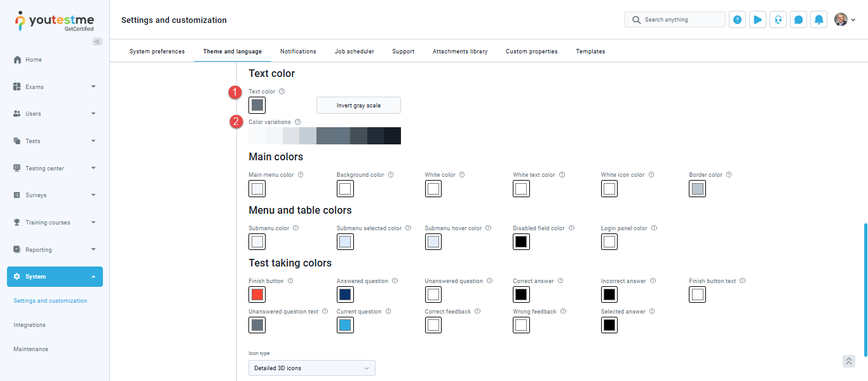Screen dimensions: 868x381
Task: Open the notifications bell icon
Action: click(x=819, y=20)
